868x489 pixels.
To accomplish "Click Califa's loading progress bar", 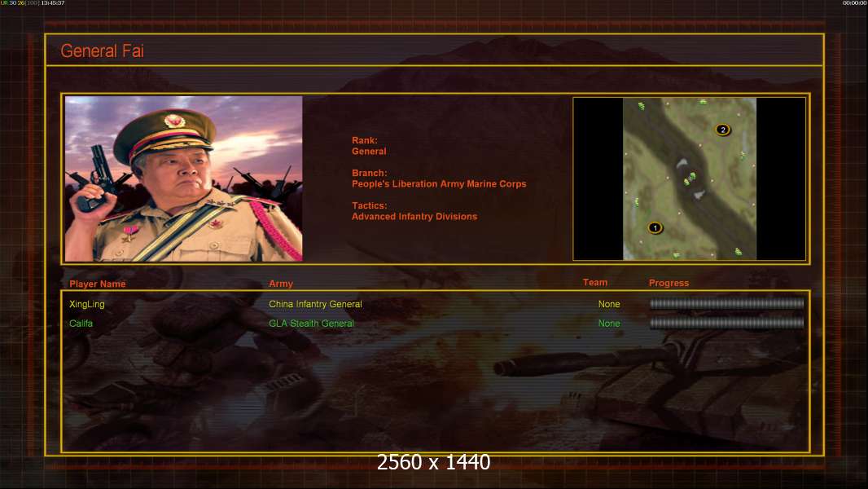I will [726, 323].
